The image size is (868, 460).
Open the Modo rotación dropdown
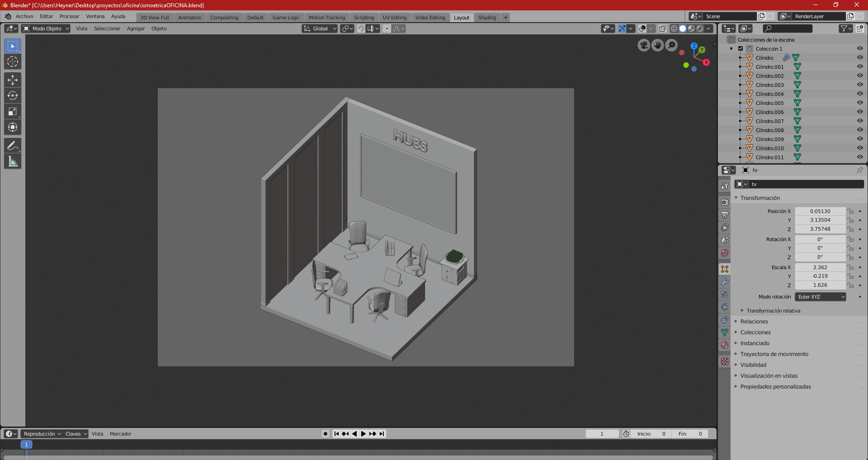point(820,296)
